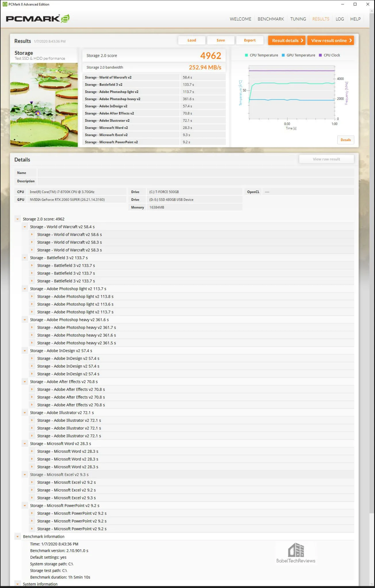375x588 pixels.
Task: Click GPU value NVIDIA GeForce RTX 2060 SUPER
Action: [67, 200]
